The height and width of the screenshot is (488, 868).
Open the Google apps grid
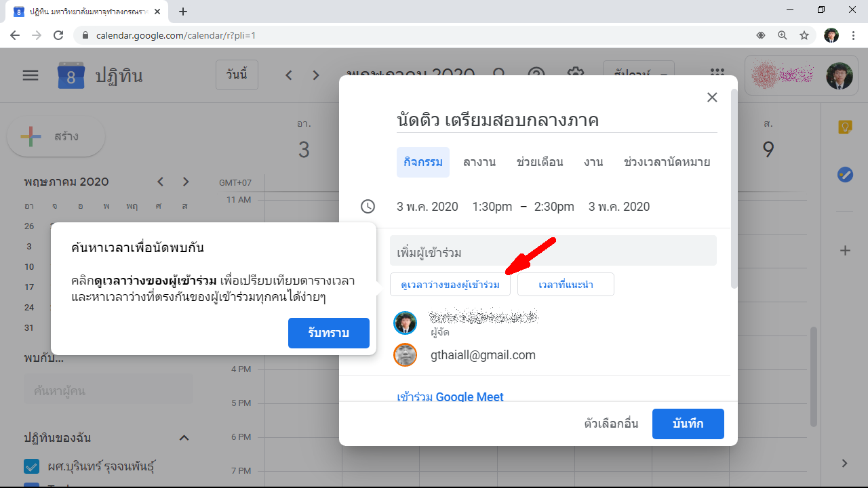point(716,75)
